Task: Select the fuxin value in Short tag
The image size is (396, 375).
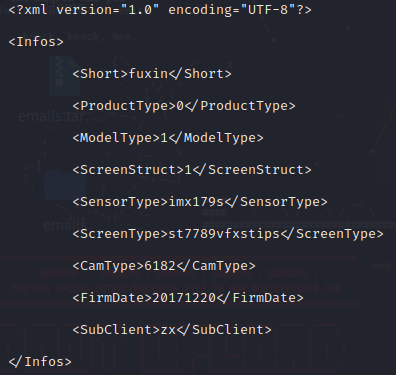Action: [x=148, y=74]
